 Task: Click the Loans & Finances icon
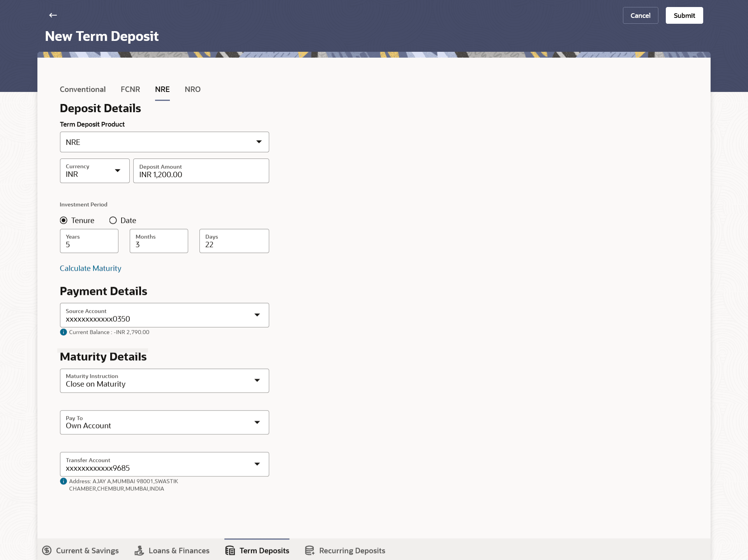click(139, 550)
